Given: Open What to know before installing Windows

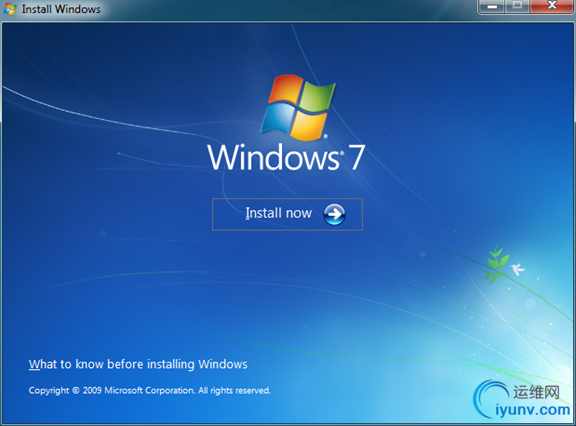Looking at the screenshot, I should tap(138, 364).
